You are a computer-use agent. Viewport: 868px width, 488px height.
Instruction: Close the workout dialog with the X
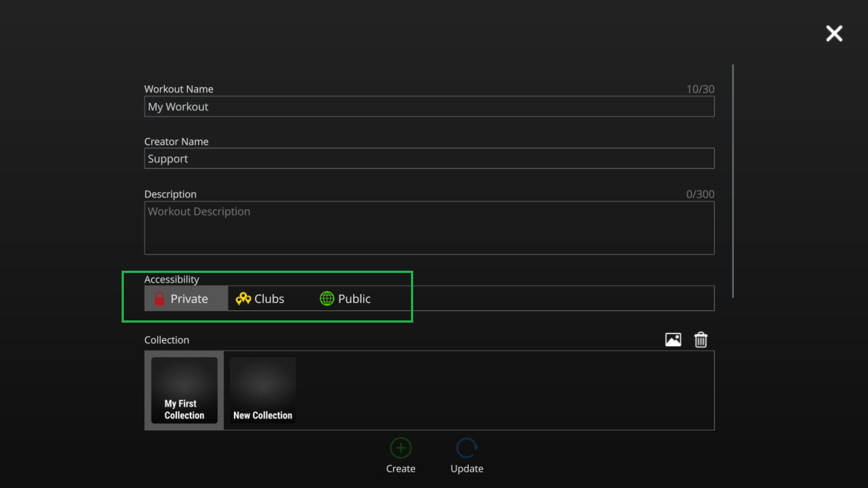pos(834,33)
